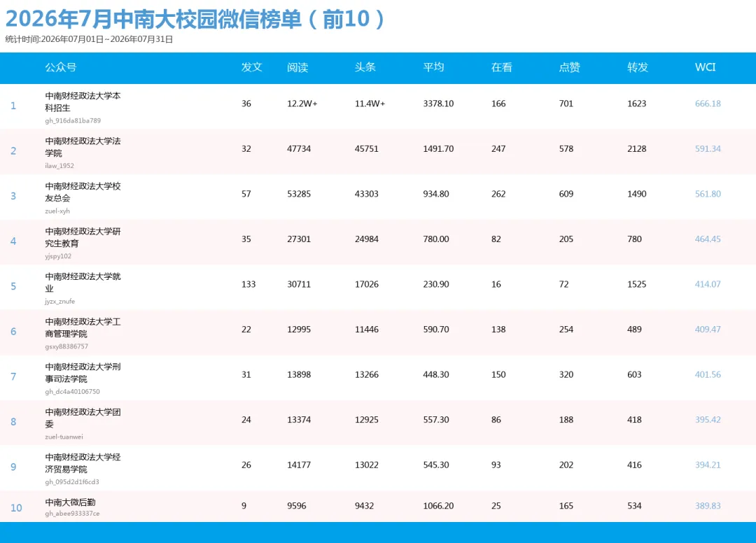The image size is (756, 543).
Task: Click post count 133
Action: click(x=248, y=284)
